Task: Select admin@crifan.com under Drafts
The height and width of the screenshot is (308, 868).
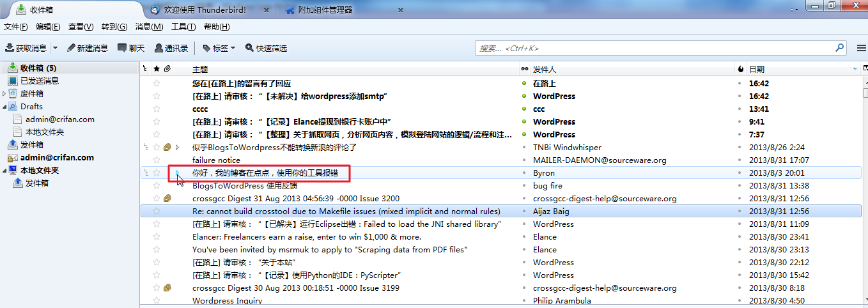Action: point(60,119)
